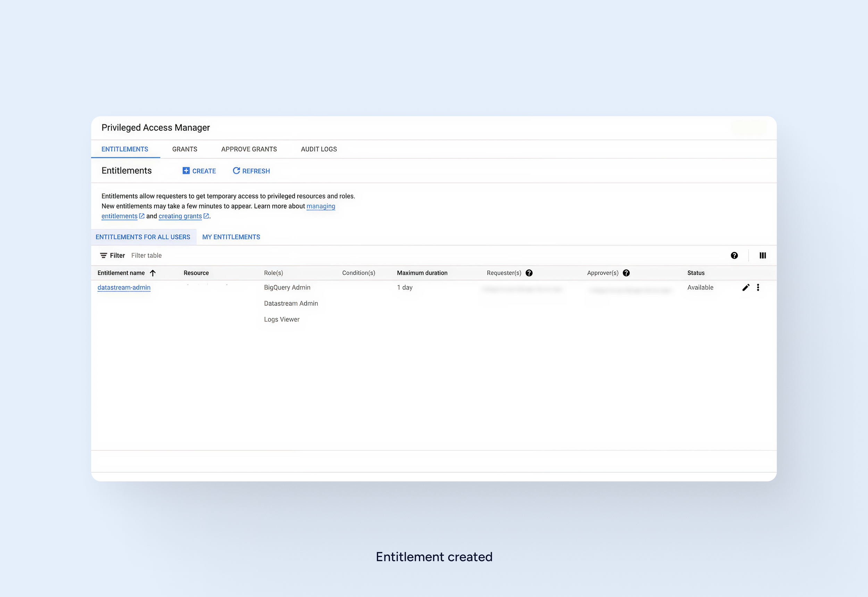Click the 1 day duration cell

point(404,287)
